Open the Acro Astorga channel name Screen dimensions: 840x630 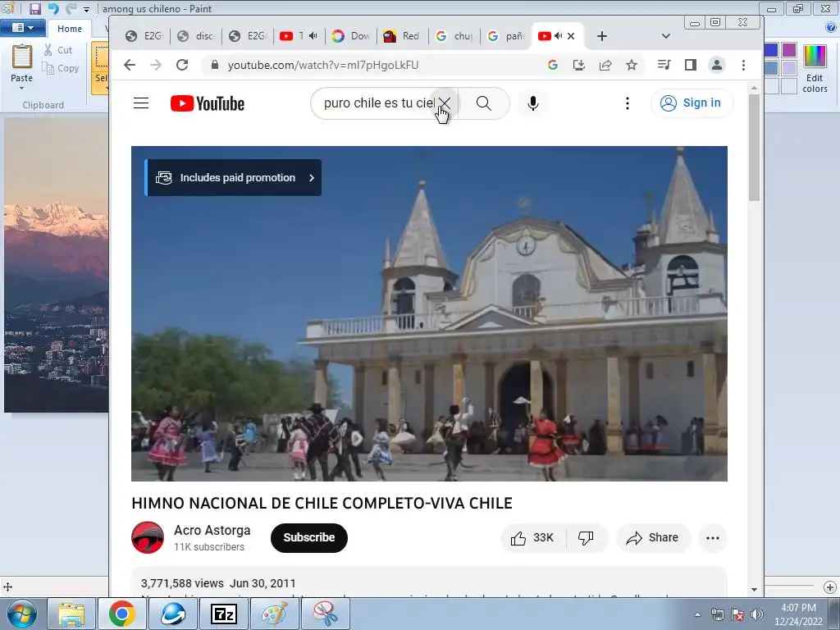(x=212, y=531)
